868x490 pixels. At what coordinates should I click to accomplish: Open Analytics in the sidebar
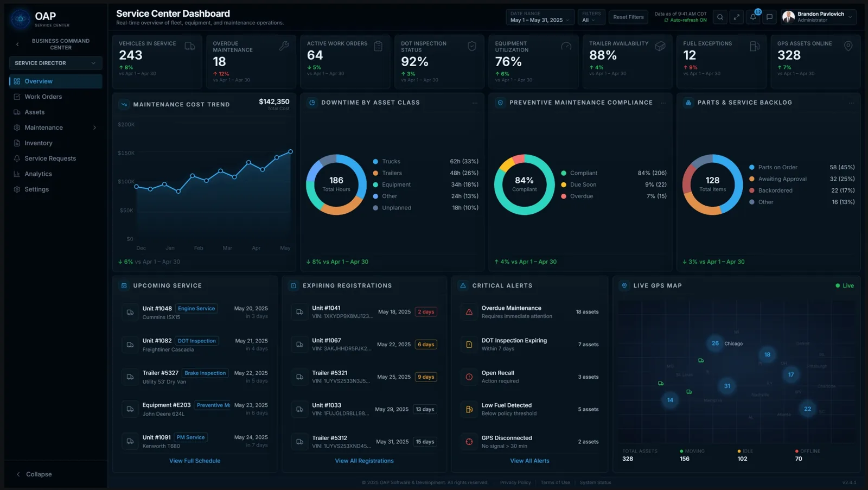click(55, 174)
